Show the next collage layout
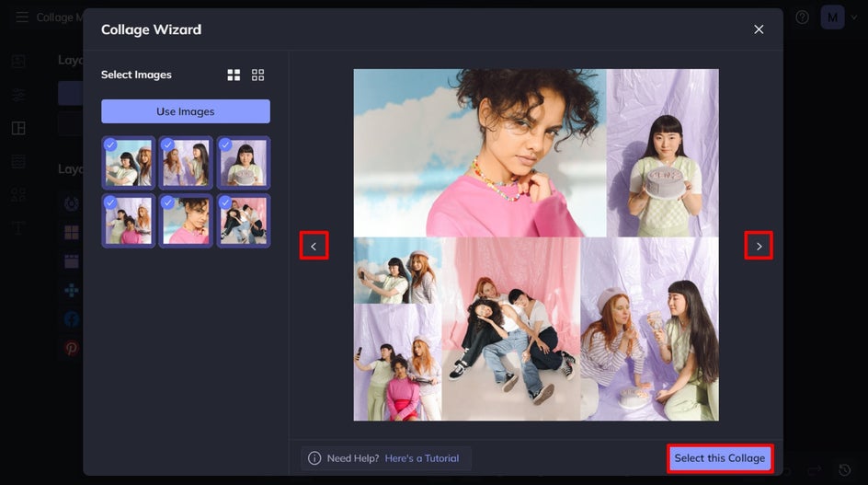The width and height of the screenshot is (868, 485). (x=759, y=246)
